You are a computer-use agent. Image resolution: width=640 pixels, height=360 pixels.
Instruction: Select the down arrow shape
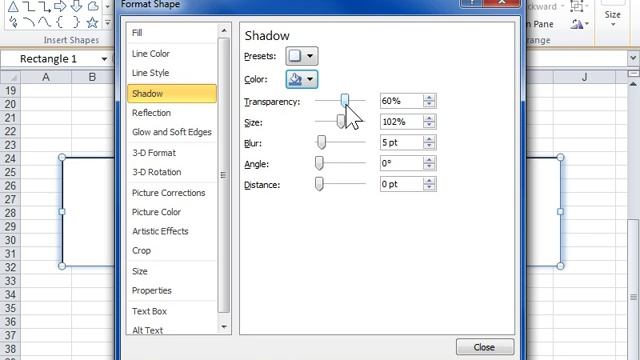click(76, 6)
